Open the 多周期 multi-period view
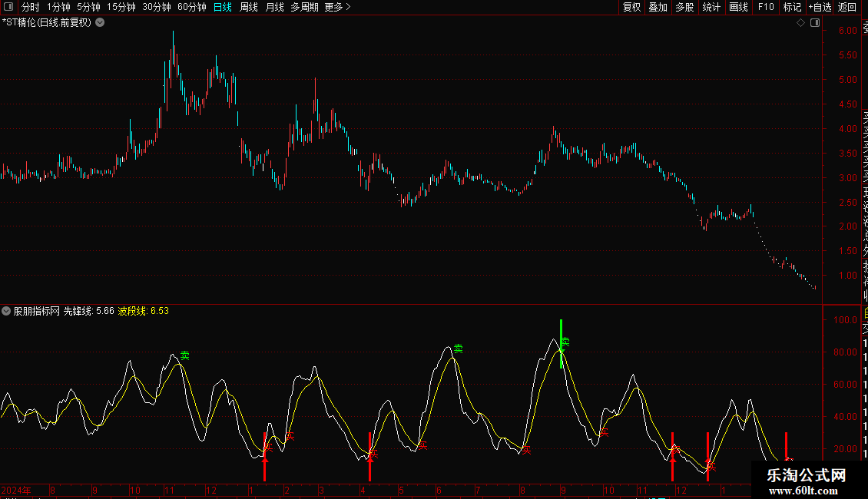This screenshot has height=499, width=868. click(304, 7)
